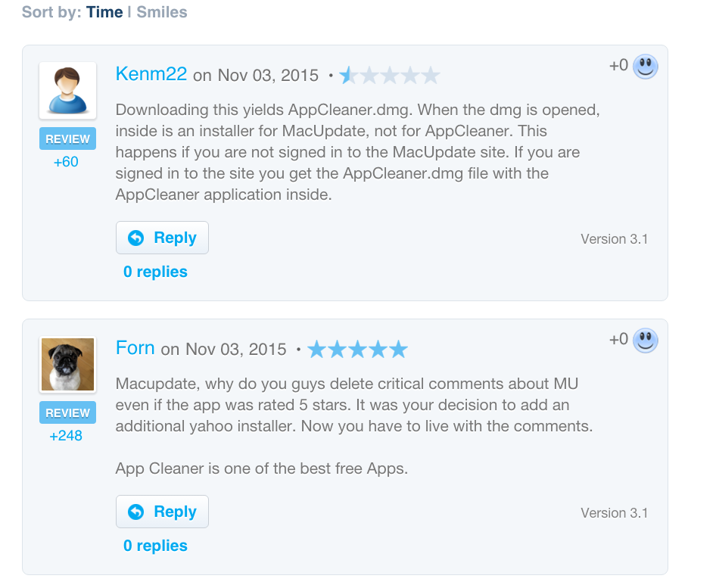This screenshot has width=716, height=588.
Task: Click the five-star rating on Forn's review
Action: pyautogui.click(x=357, y=350)
